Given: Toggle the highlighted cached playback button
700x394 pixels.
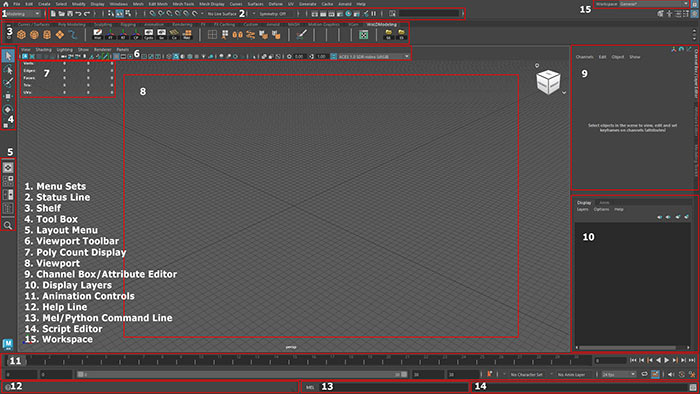Looking at the screenshot, I should [x=655, y=374].
